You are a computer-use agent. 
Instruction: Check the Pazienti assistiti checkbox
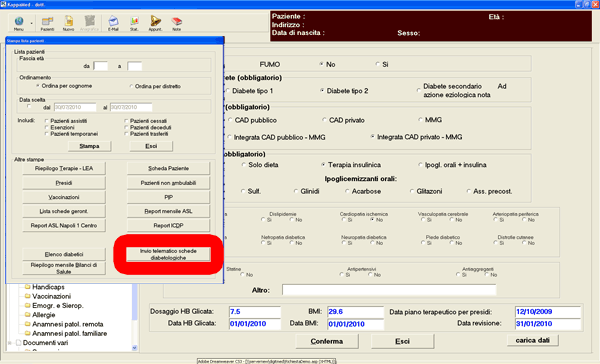click(x=47, y=121)
